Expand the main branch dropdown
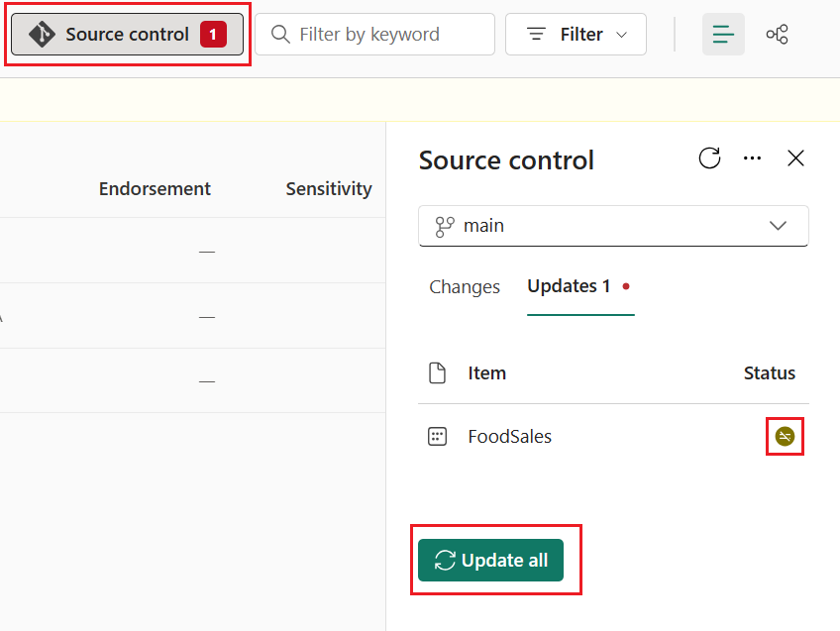The image size is (840, 631). 778,225
